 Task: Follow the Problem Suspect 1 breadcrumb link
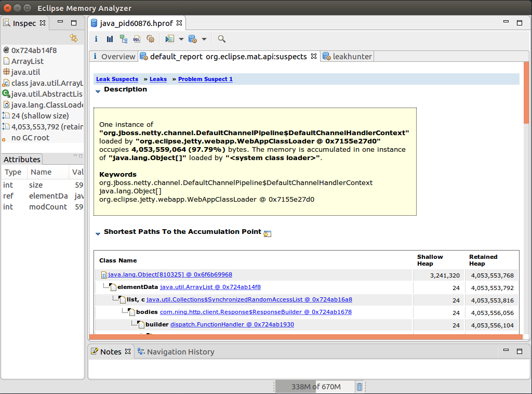coord(205,79)
